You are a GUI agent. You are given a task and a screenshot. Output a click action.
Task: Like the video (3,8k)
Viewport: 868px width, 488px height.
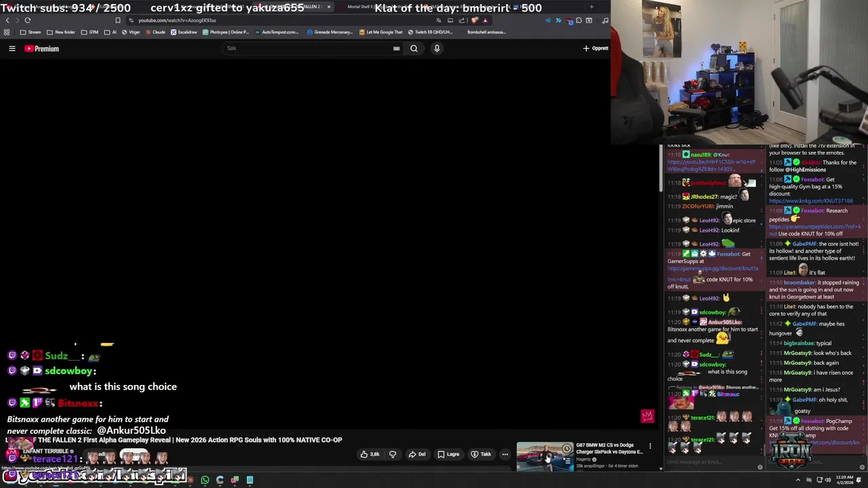(370, 454)
